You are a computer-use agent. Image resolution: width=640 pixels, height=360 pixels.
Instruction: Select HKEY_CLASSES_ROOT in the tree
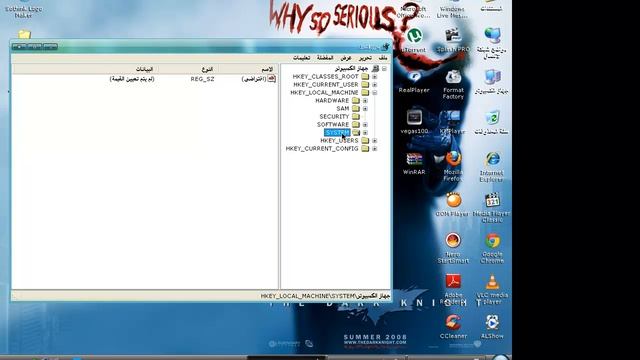pos(326,76)
